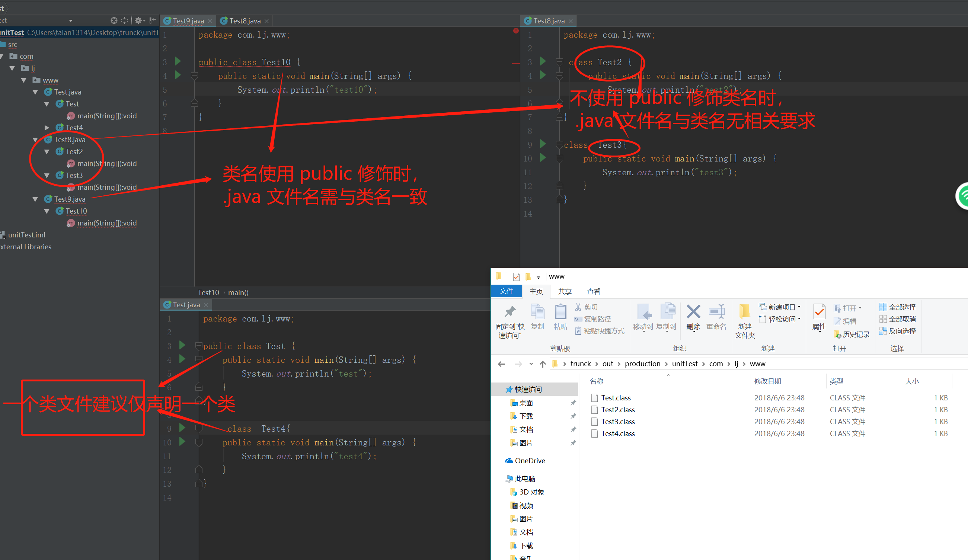Viewport: 968px width, 560px height.
Task: Open the Open dropdown in Explorer ribbon
Action: pyautogui.click(x=848, y=308)
